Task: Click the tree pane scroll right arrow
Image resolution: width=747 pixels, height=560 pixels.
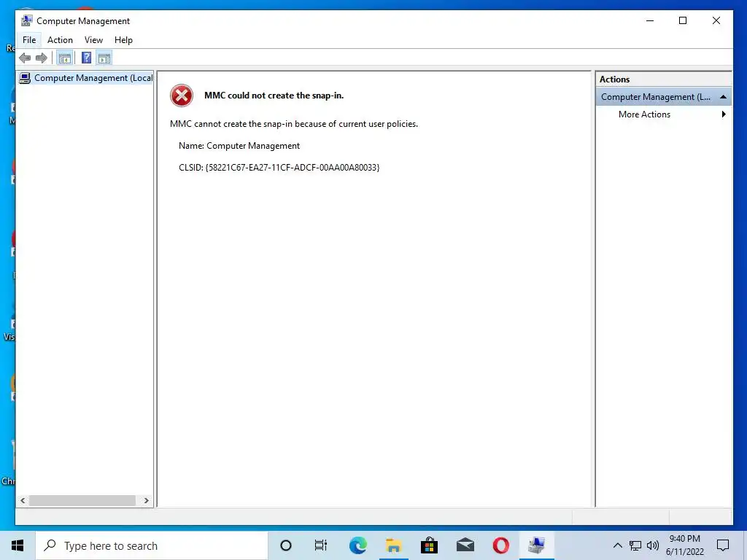Action: tap(146, 500)
